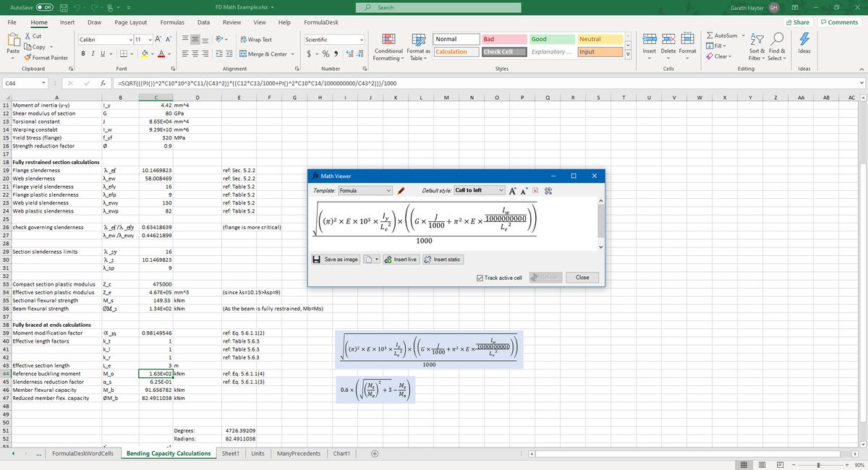The image size is (868, 470).
Task: Click the AutoSum icon
Action: click(x=724, y=35)
